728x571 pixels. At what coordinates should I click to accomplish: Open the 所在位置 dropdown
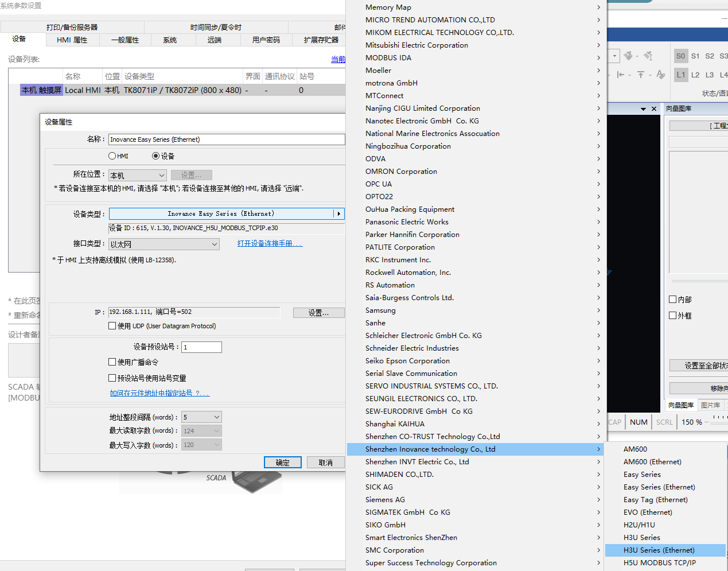pos(138,176)
